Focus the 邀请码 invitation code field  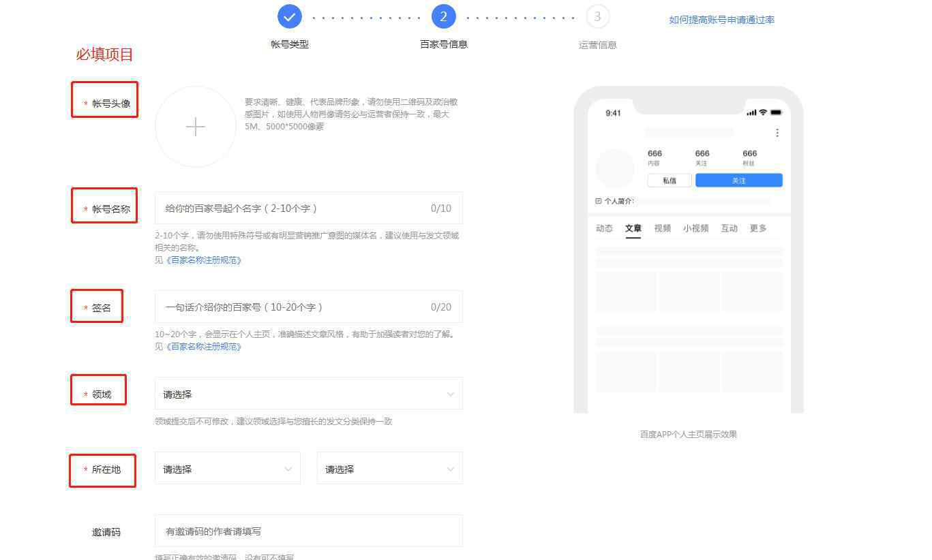pos(309,531)
